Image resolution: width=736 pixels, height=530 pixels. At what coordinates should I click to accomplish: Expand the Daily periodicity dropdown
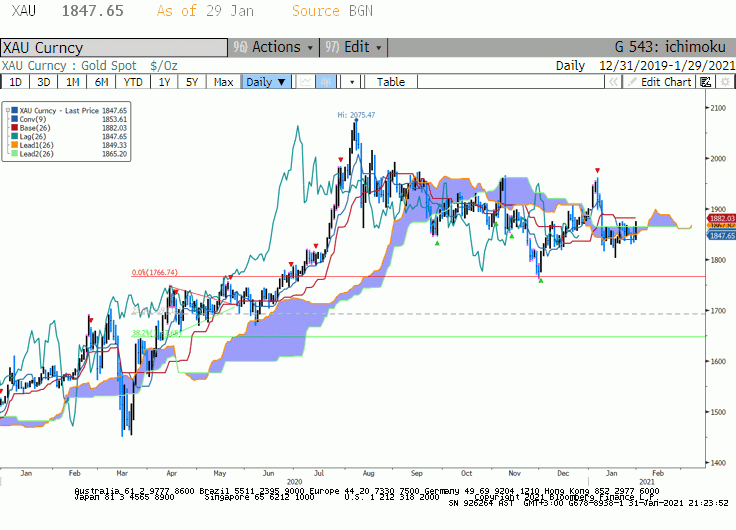(266, 82)
